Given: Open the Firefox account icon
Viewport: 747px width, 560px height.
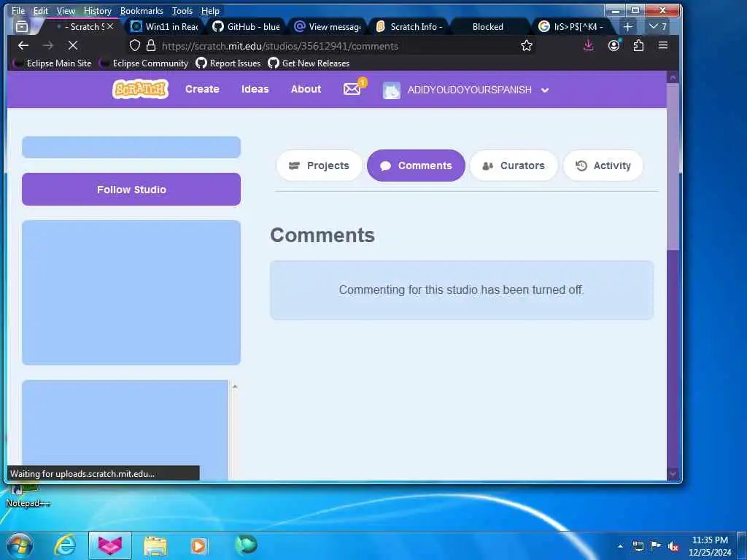Looking at the screenshot, I should tap(614, 45).
